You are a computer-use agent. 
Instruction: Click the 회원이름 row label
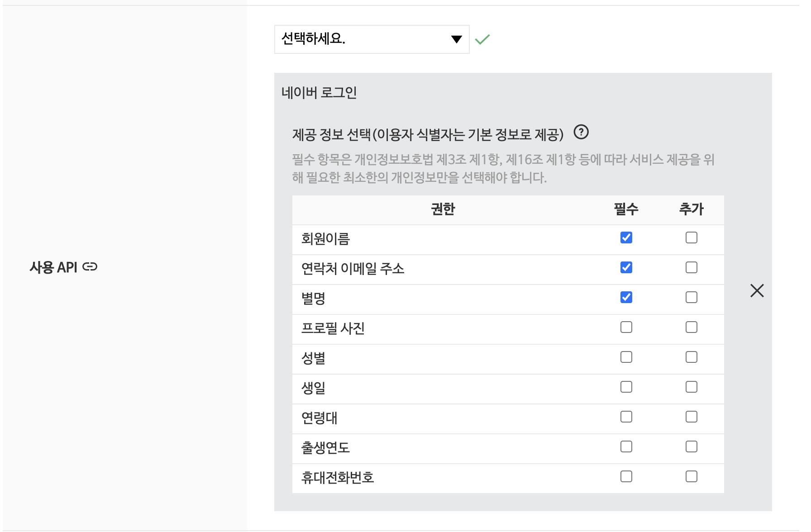(326, 239)
